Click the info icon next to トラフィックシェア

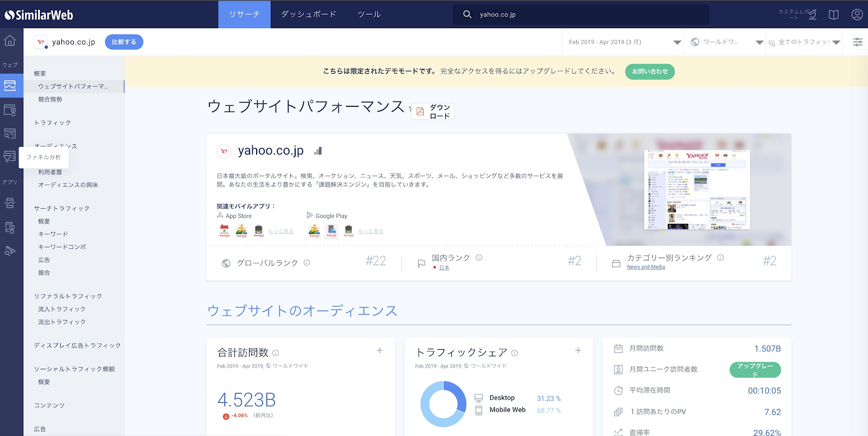pyautogui.click(x=514, y=353)
